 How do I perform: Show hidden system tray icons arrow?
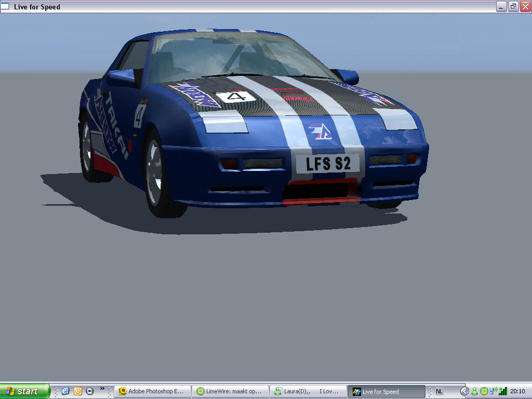[464, 391]
